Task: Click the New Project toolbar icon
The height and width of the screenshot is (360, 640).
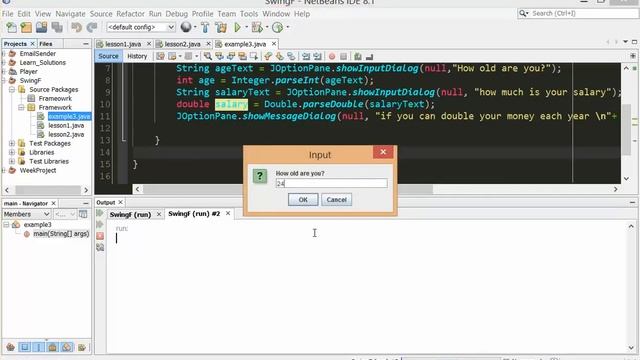Action: [x=26, y=27]
